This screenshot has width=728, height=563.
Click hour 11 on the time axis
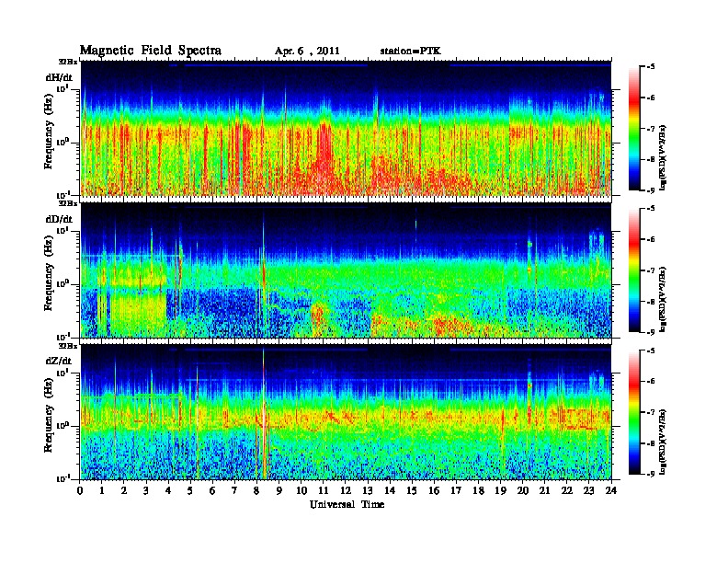324,490
